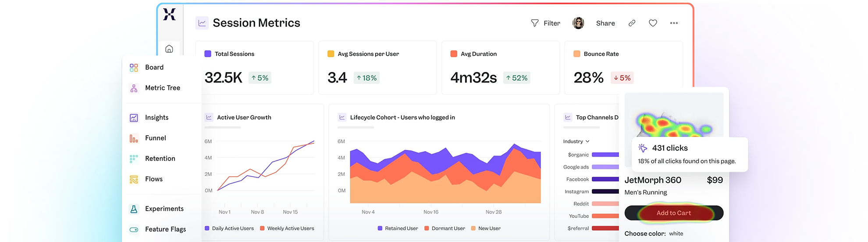Click the Session Metrics chart icon
This screenshot has height=242, width=868.
pyautogui.click(x=202, y=23)
